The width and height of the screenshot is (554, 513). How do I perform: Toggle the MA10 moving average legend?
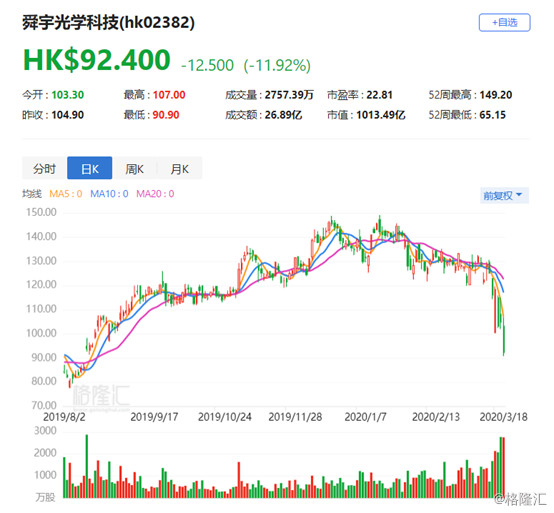pos(109,194)
